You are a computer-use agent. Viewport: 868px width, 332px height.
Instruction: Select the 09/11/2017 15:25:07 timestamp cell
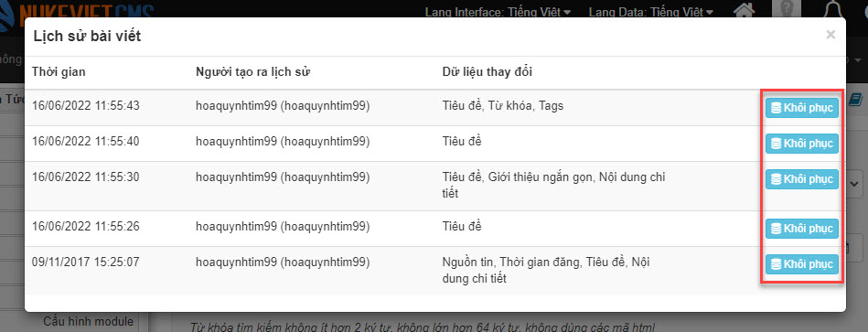[x=86, y=262]
